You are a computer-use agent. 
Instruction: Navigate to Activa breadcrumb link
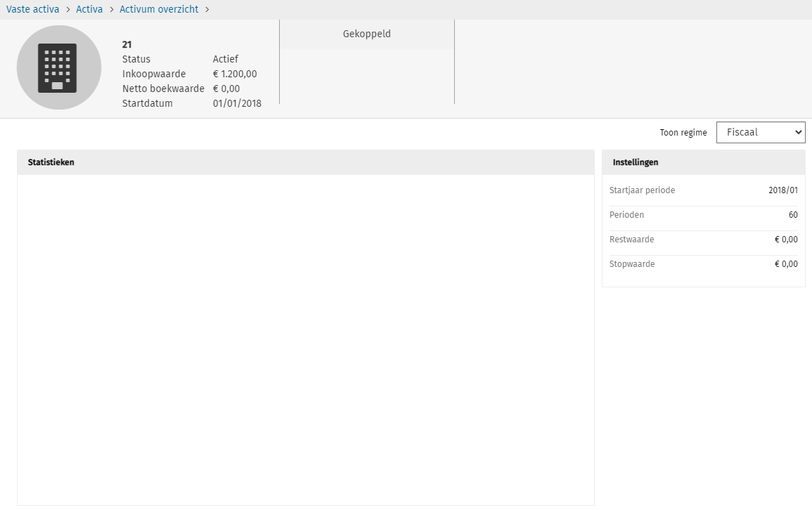(x=89, y=9)
